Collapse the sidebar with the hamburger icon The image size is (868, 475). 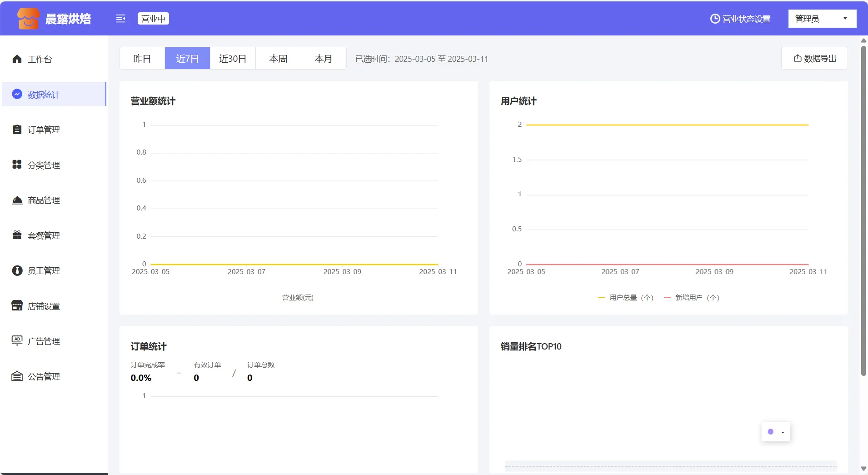(x=120, y=19)
